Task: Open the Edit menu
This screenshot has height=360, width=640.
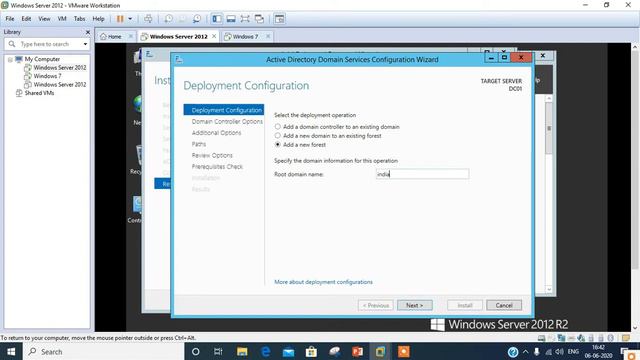Action: coord(26,19)
